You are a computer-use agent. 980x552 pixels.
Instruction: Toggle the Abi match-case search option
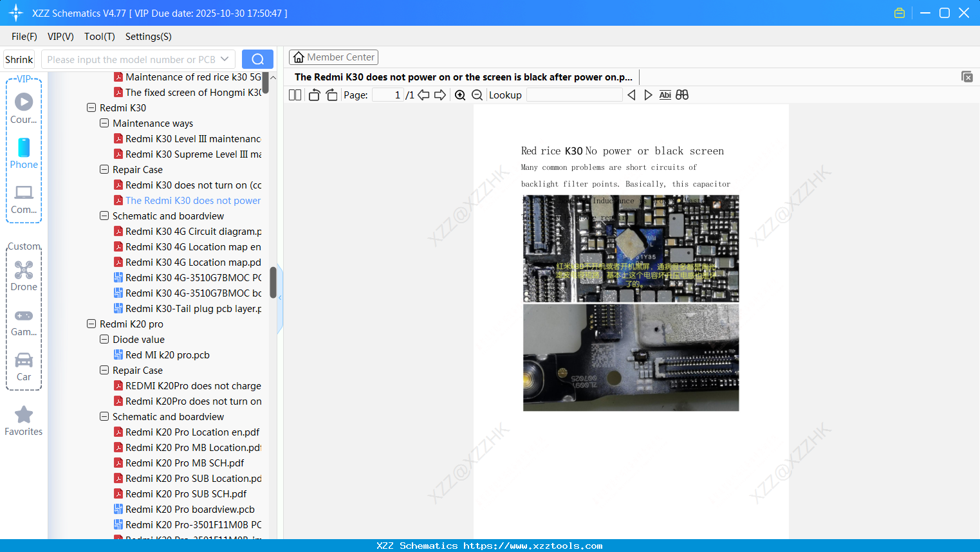point(665,95)
